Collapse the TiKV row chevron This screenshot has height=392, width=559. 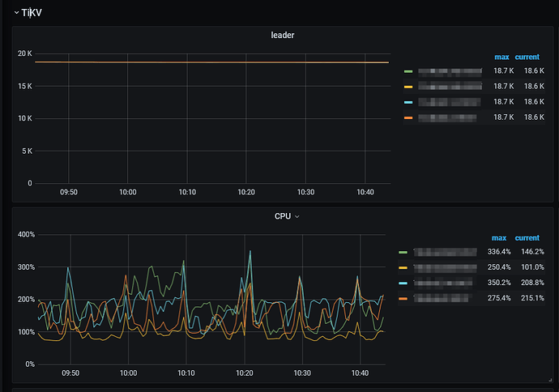point(15,12)
